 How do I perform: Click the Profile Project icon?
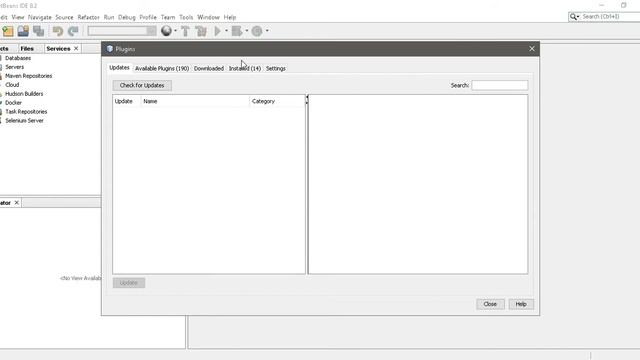(257, 31)
